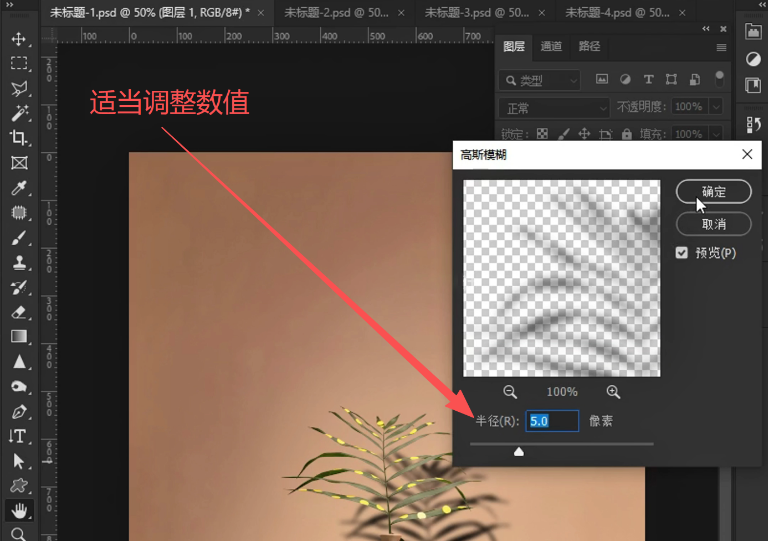Open the 填充 fill dropdown arrow
Screen dimensions: 768x541
point(716,134)
